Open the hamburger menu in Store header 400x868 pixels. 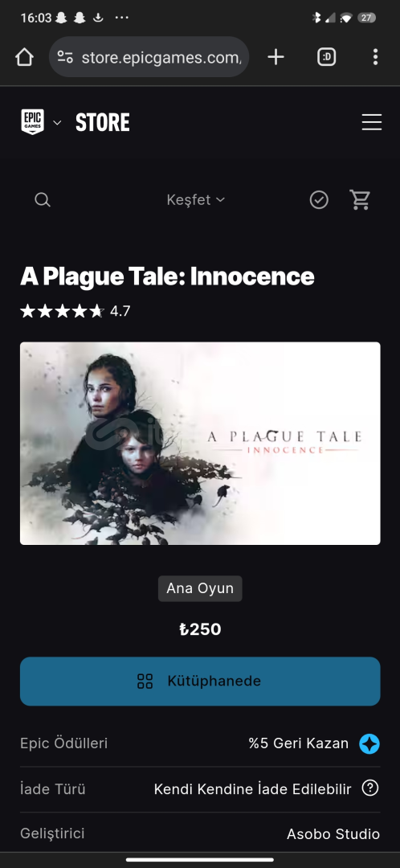(x=372, y=122)
